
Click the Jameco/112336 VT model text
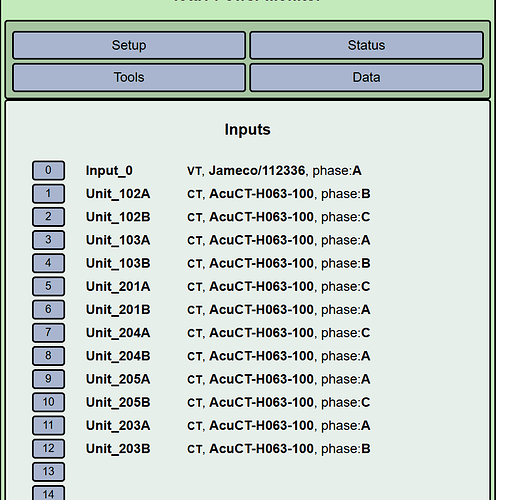tap(257, 171)
